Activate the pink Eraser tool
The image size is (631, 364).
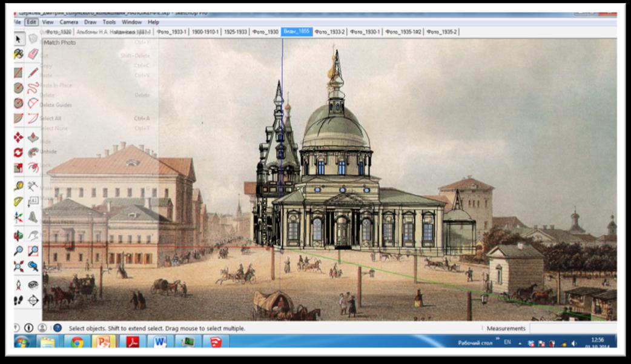(33, 54)
